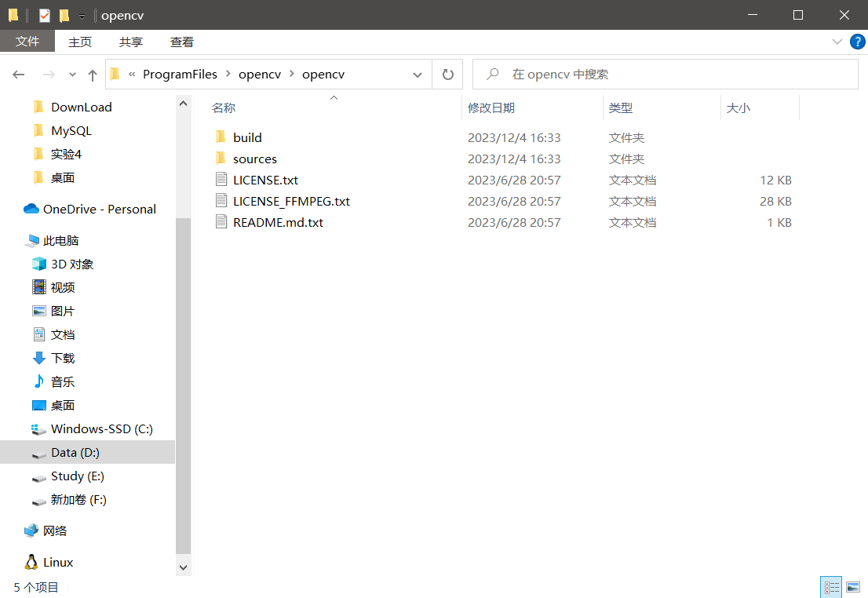Open 文档 library in navigation pane

click(63, 334)
